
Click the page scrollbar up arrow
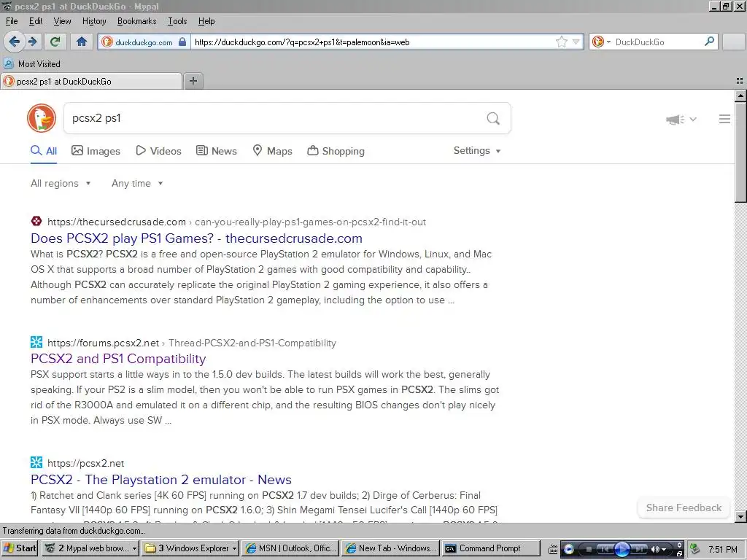click(x=740, y=96)
